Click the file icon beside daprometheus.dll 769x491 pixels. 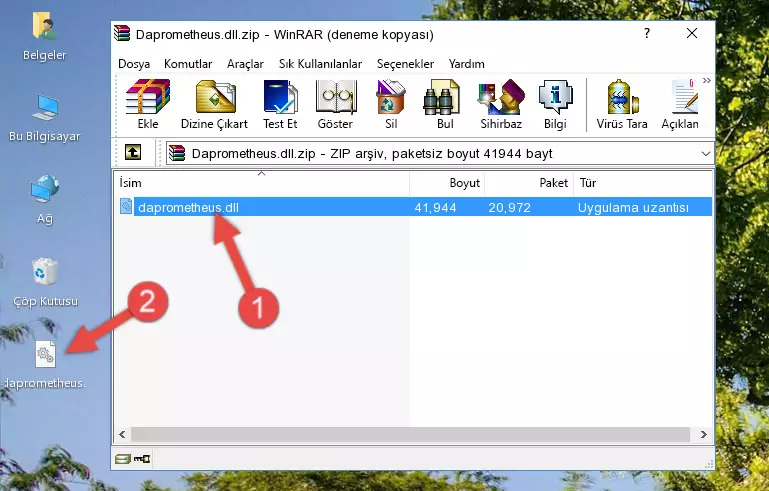click(x=126, y=206)
